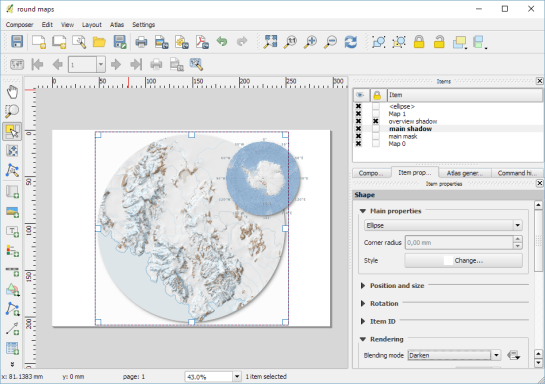Add an attribute table item

(x=13, y=348)
